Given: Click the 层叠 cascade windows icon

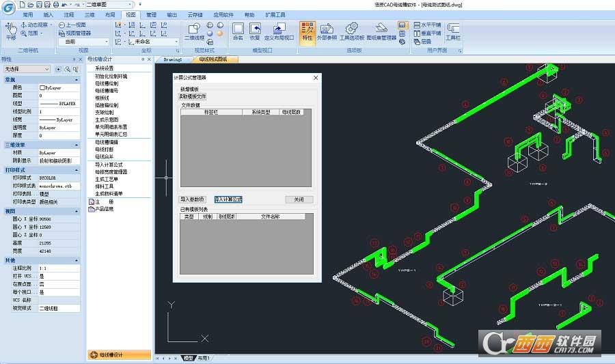Looking at the screenshot, I should pyautogui.click(x=422, y=42).
